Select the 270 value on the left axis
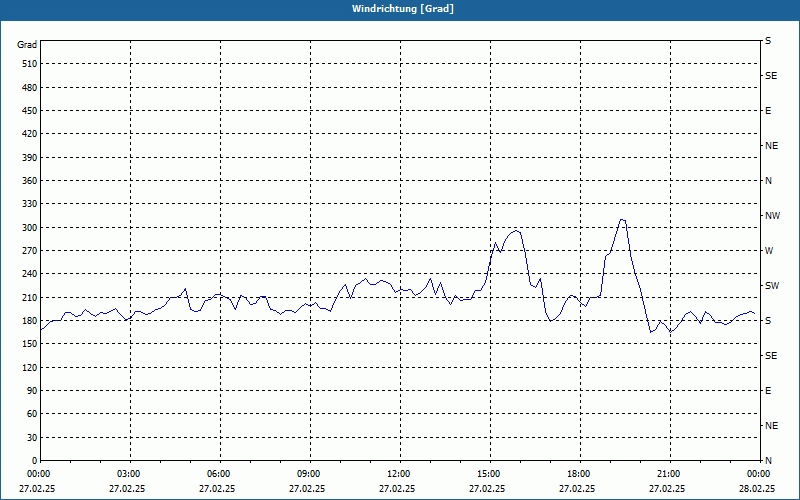 [x=30, y=251]
